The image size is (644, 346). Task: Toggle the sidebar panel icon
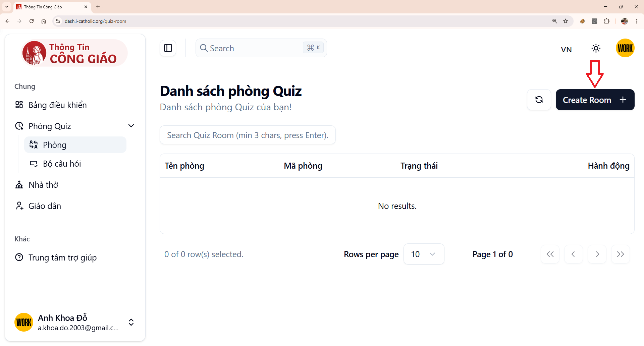point(168,48)
